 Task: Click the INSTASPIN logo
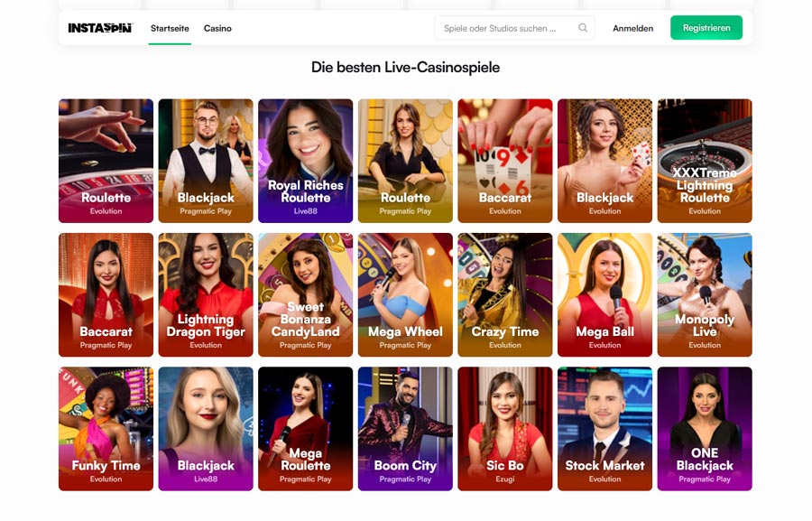pyautogui.click(x=100, y=28)
